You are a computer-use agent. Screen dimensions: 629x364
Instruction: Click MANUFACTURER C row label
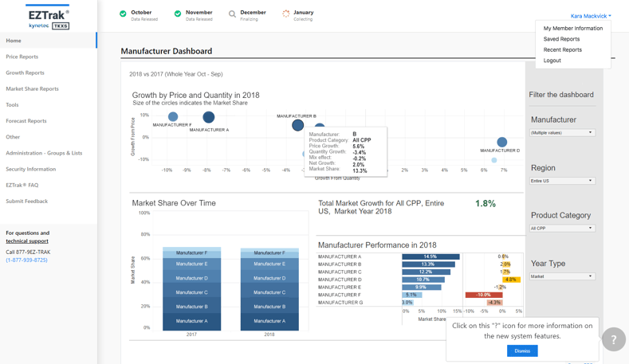pyautogui.click(x=340, y=272)
